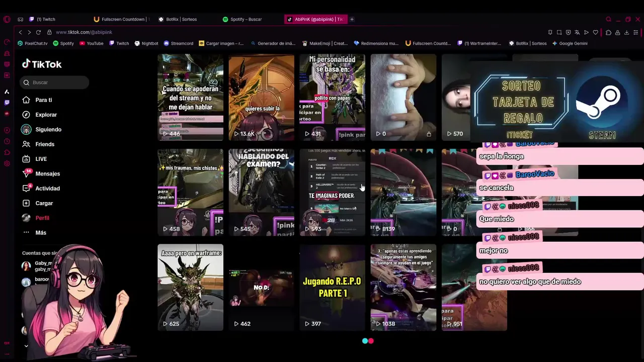Image resolution: width=644 pixels, height=362 pixels.
Task: Open the Streamcord bookmark
Action: pos(178,43)
